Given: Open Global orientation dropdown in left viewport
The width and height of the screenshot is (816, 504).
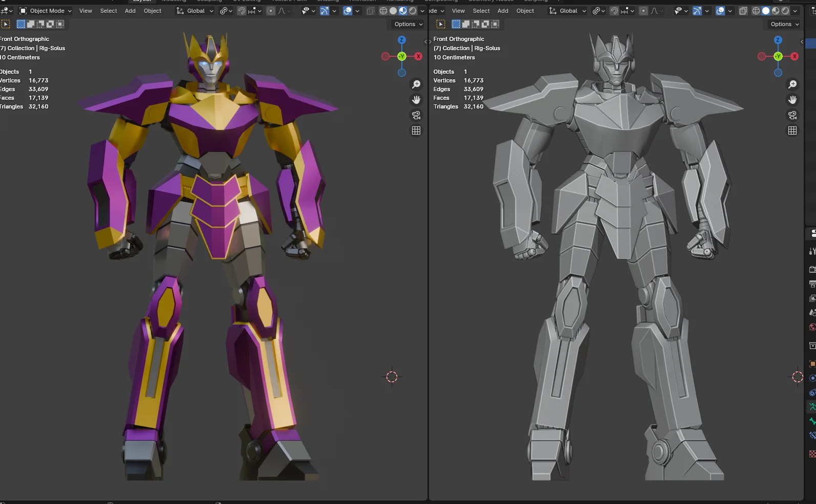Looking at the screenshot, I should (195, 11).
